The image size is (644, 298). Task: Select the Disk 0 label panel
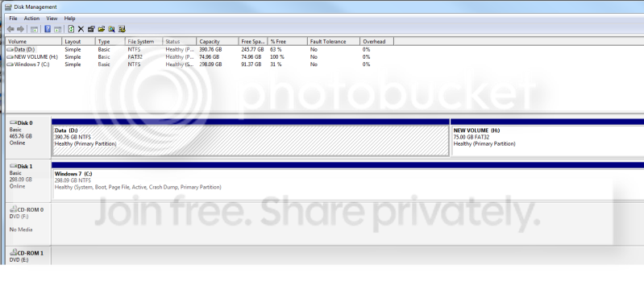28,138
